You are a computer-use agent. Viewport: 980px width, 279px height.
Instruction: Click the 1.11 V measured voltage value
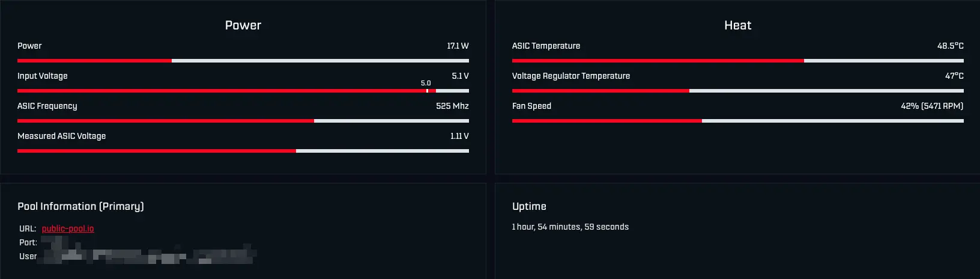[x=459, y=136]
